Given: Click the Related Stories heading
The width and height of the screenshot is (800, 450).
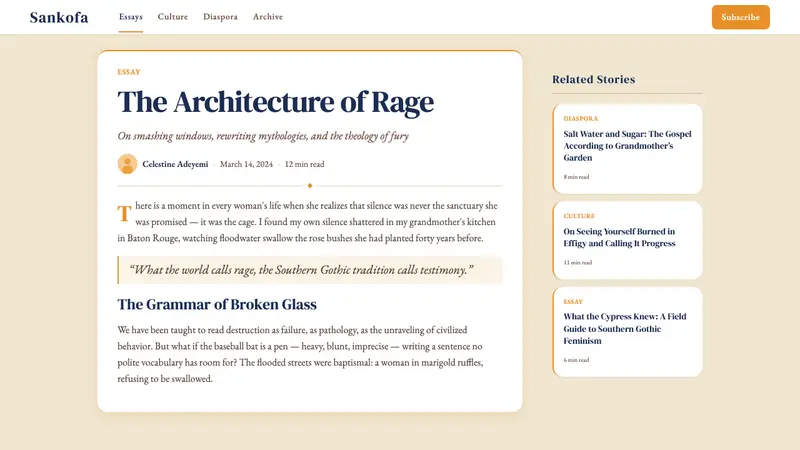Looking at the screenshot, I should click(x=593, y=80).
